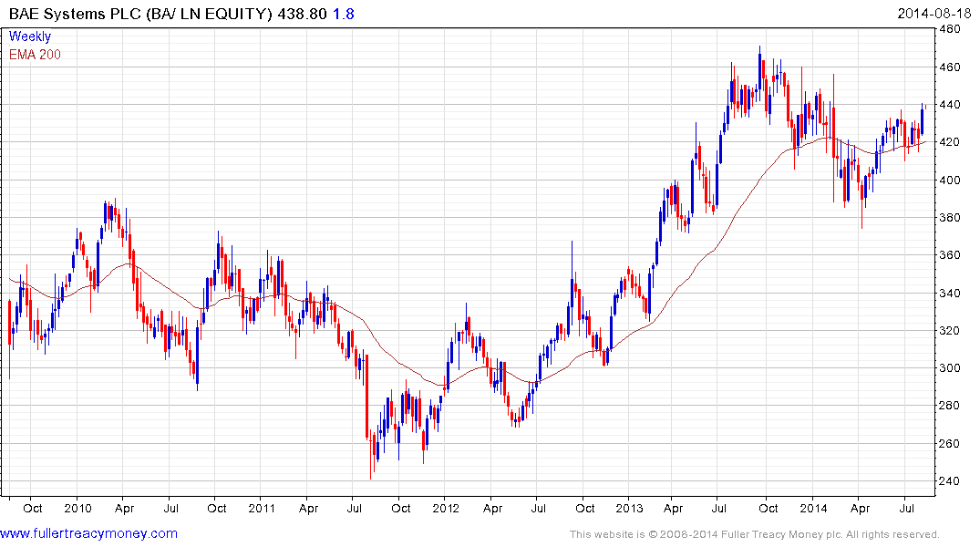Screen dimensions: 980x547
Task: Open the www.fullertreacymoney.com link
Action: (x=88, y=533)
